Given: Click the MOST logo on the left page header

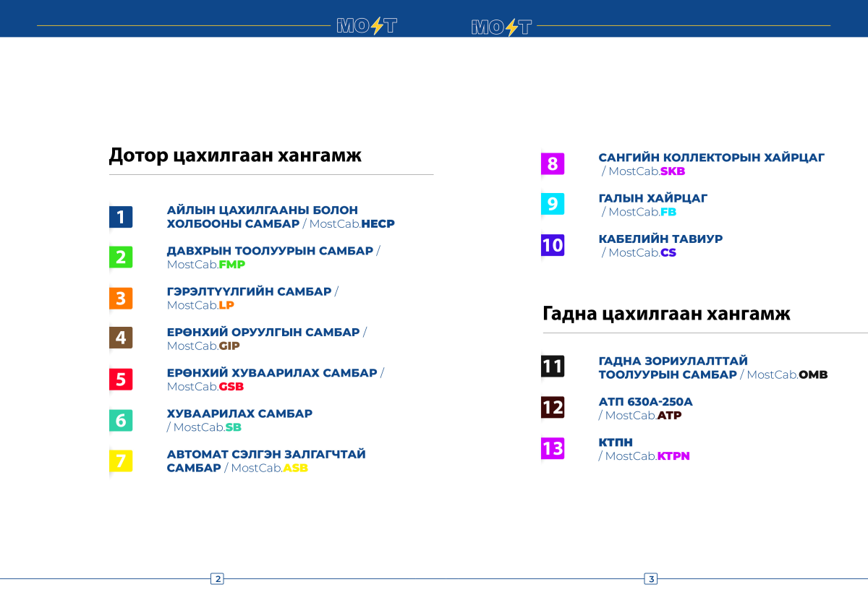Looking at the screenshot, I should point(367,26).
